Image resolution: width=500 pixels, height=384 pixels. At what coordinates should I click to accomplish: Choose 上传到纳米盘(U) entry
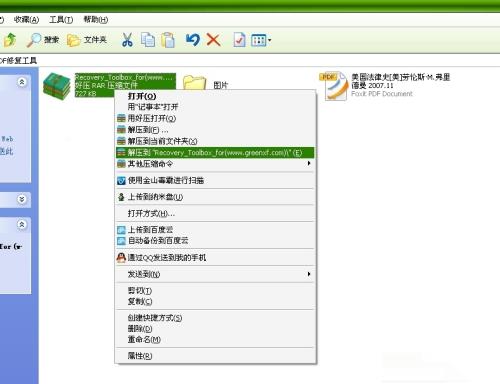(x=215, y=197)
